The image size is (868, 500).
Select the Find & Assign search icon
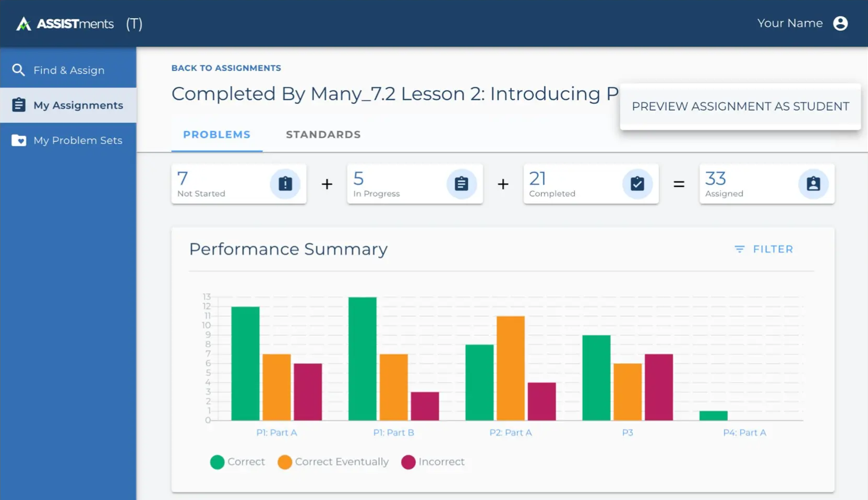tap(19, 69)
